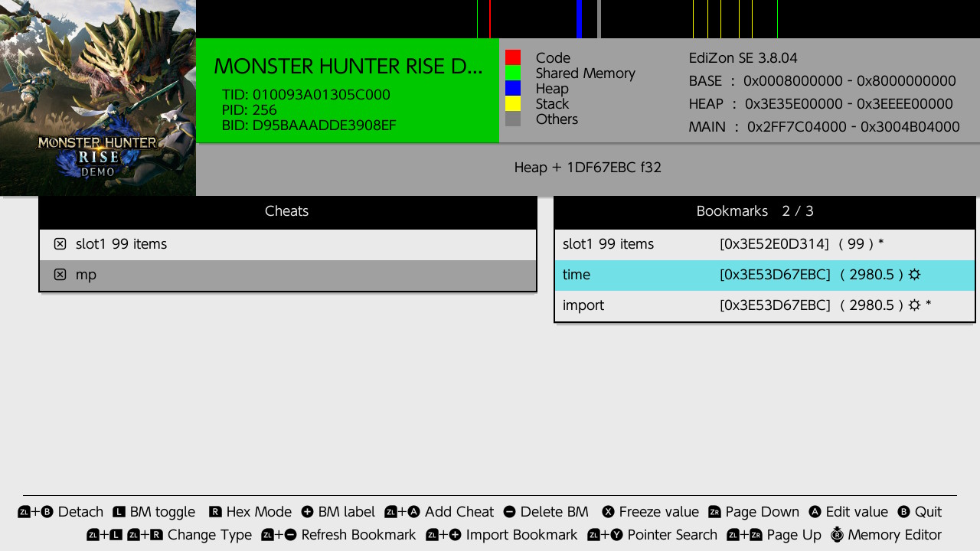This screenshot has height=551, width=980.
Task: Click the Change Type hint label
Action: click(210, 535)
